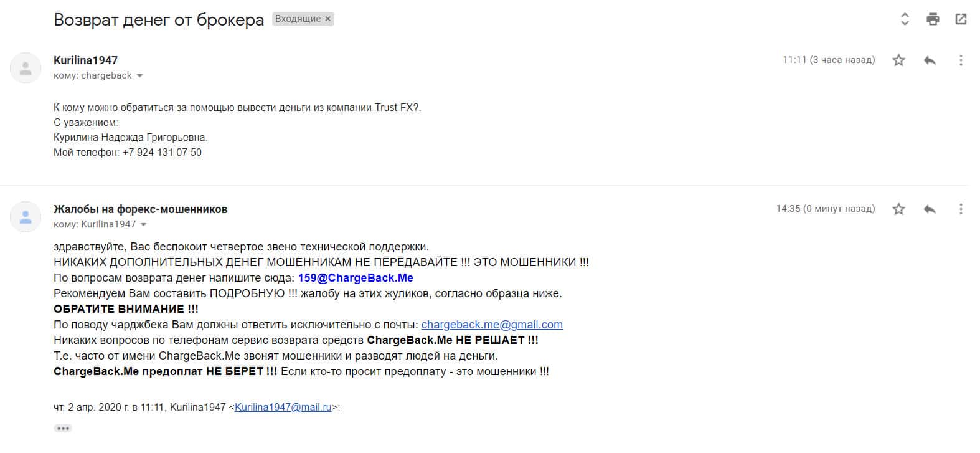Screen dimensions: 980x453
Task: Reply to Kurilina1947's message
Action: (930, 60)
